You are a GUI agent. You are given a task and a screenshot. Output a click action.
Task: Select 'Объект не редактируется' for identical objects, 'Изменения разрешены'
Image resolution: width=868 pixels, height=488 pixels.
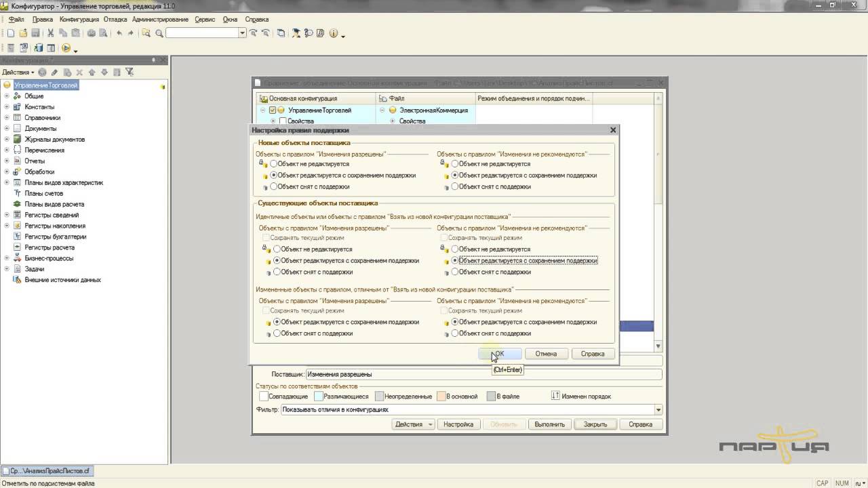[277, 249]
